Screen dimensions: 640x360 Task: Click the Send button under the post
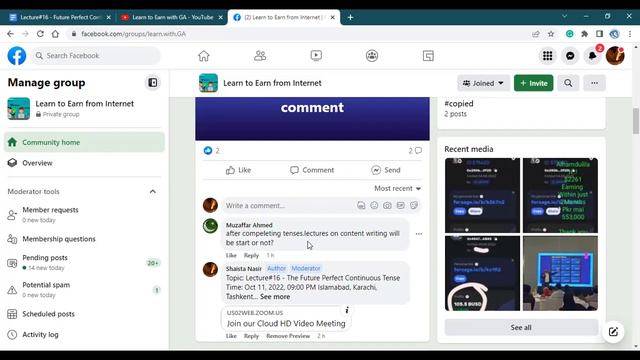click(386, 170)
